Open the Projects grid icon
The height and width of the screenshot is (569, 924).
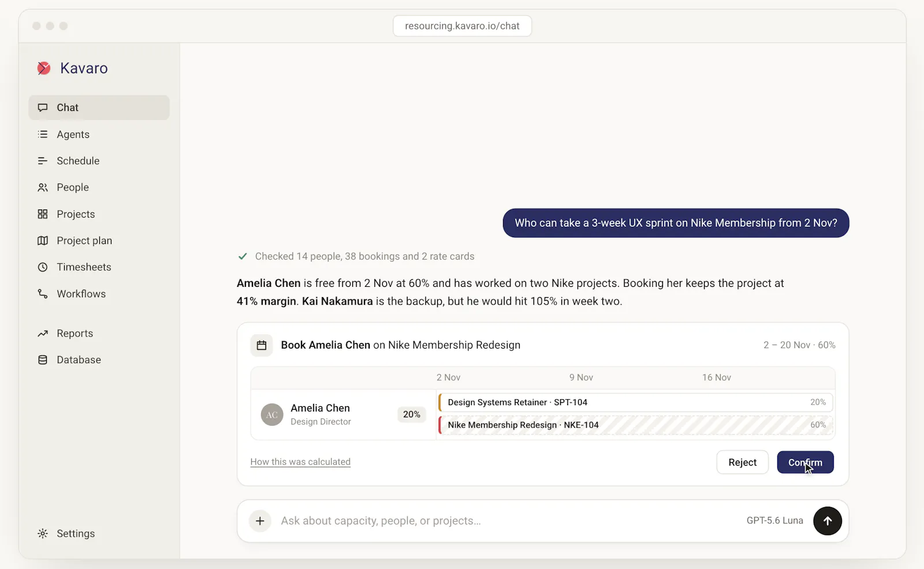[43, 214]
